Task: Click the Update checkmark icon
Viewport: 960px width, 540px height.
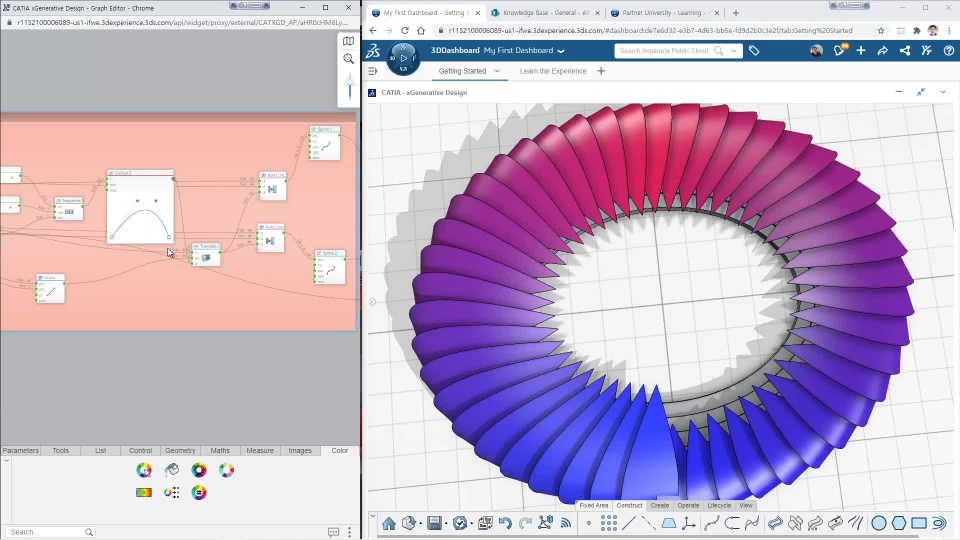Action: [460, 523]
